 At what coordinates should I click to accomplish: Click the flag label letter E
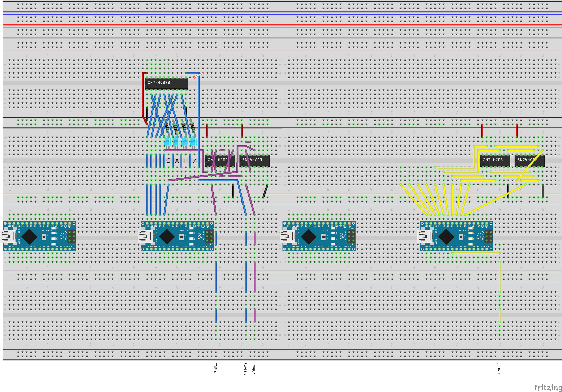(186, 161)
